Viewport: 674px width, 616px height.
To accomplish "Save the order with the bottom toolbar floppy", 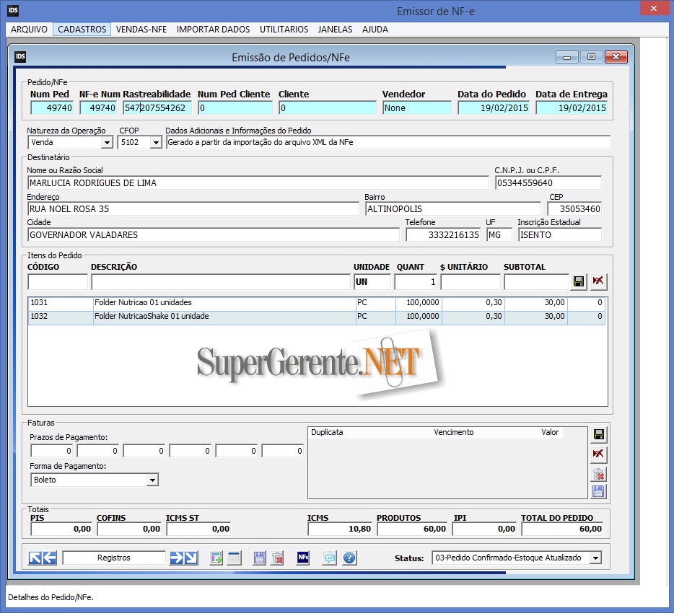I will click(x=260, y=558).
